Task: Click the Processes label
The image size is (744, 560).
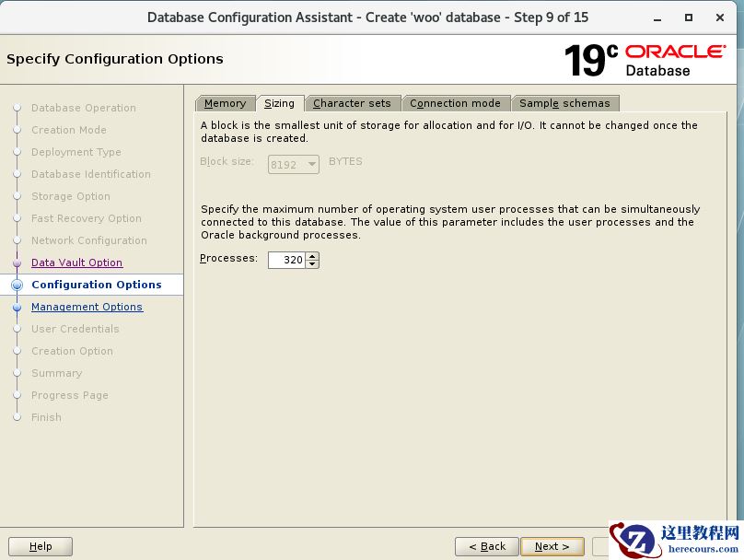Action: point(228,258)
